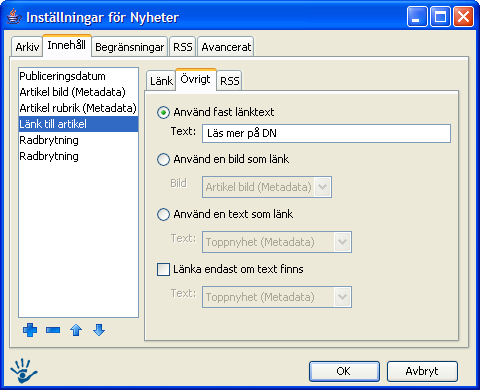Open the top-level RSS tab
Screen dimensions: 480x390
tap(183, 47)
